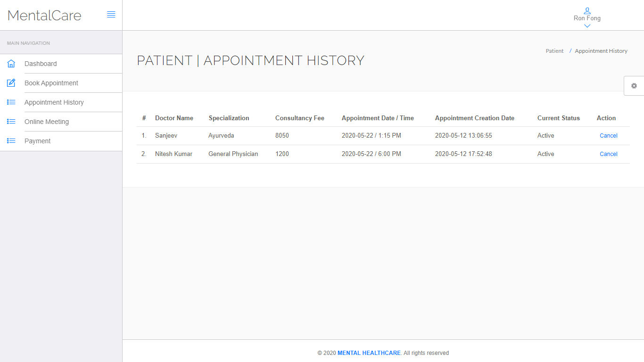Cancel the Nitesh Kumar appointment

click(608, 154)
